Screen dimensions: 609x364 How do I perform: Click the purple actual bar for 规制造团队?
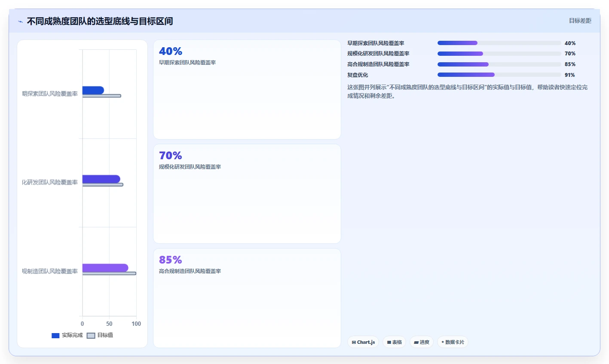pos(105,268)
